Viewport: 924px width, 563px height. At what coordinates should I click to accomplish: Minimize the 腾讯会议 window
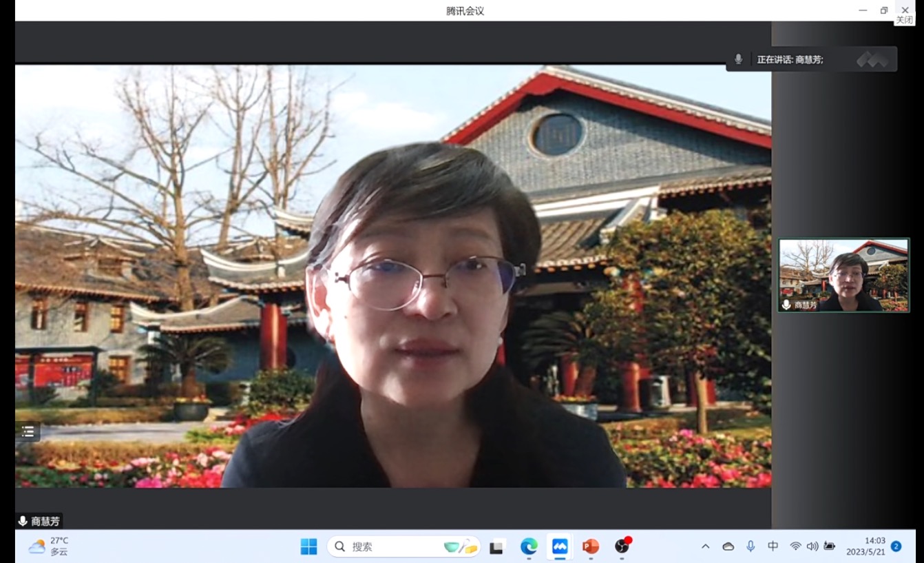[863, 10]
